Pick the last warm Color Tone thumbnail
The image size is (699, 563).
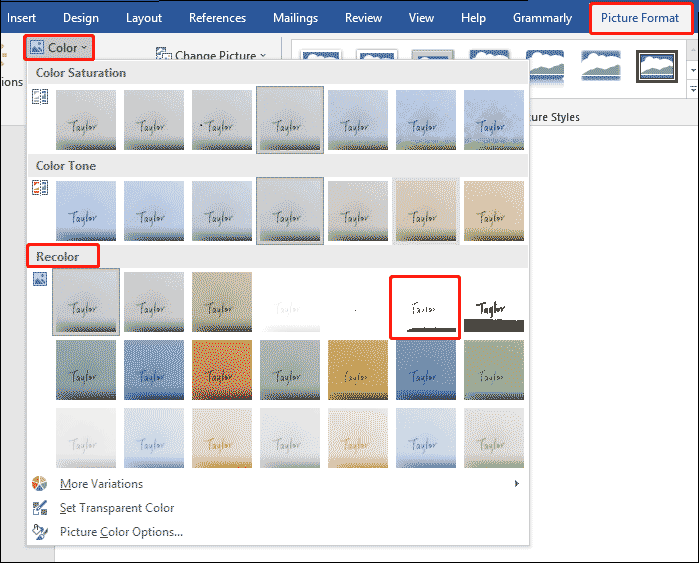[x=493, y=211]
